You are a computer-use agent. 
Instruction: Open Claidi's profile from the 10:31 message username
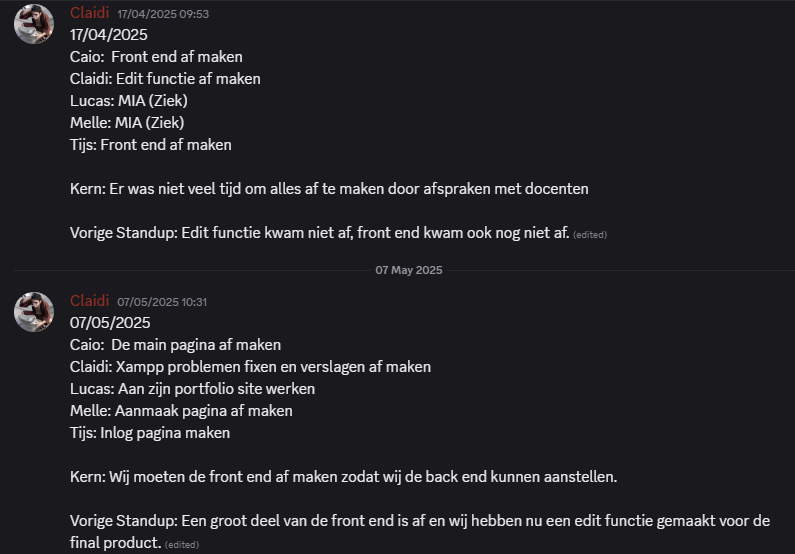(89, 301)
